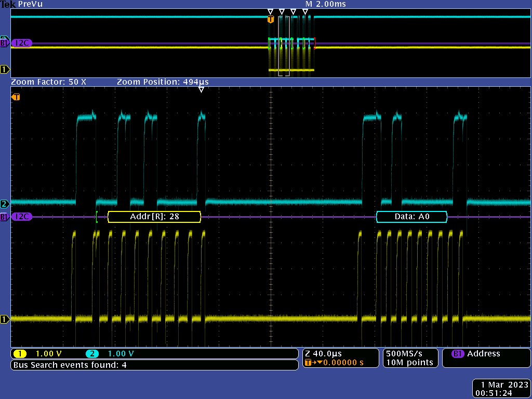This screenshot has width=532, height=399.
Task: Select the B1 bus marker in zoom view
Action: [x=4, y=217]
